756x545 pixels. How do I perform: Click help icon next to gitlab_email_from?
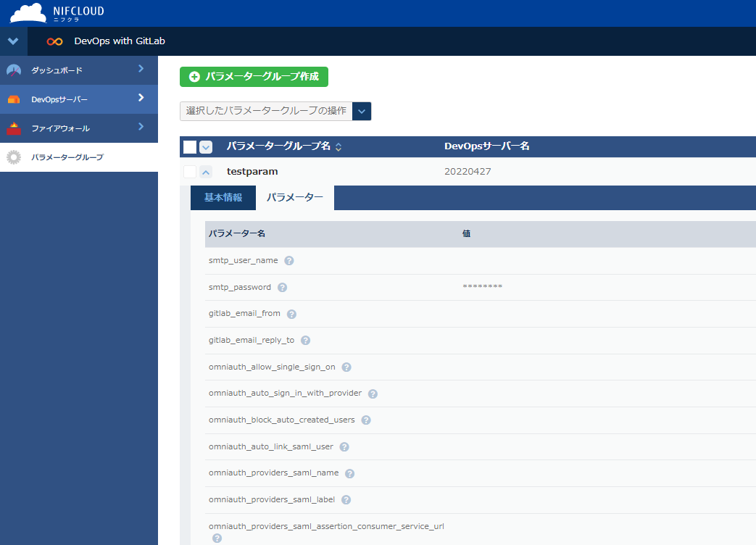coord(291,315)
